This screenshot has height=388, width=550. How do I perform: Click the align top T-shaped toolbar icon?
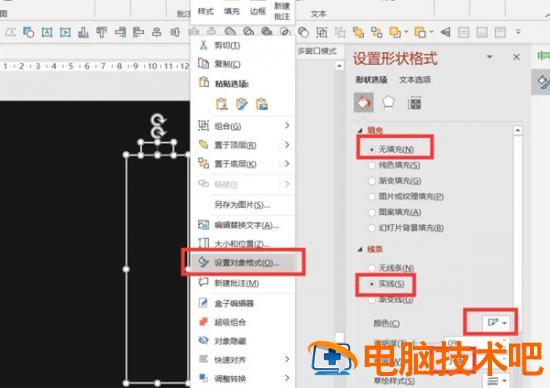tap(102, 32)
